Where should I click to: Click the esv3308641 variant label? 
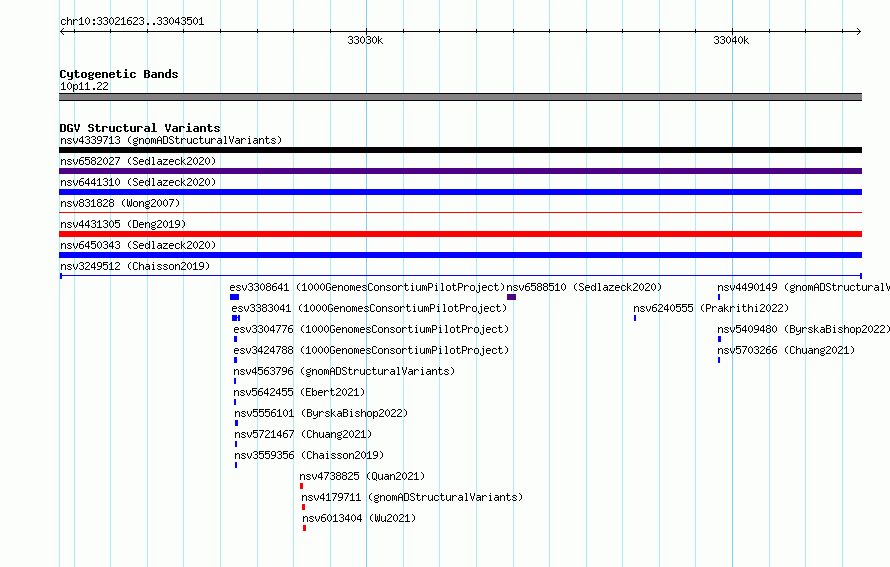pos(367,287)
